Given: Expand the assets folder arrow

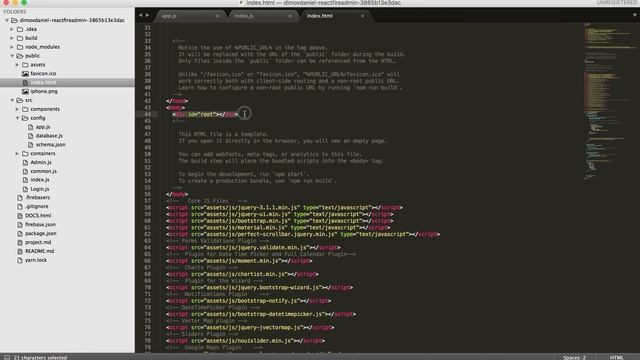Looking at the screenshot, I should click(17, 64).
